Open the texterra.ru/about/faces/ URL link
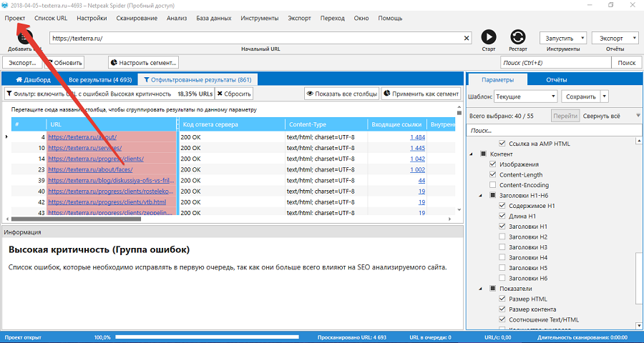The width and height of the screenshot is (644, 343). point(90,169)
